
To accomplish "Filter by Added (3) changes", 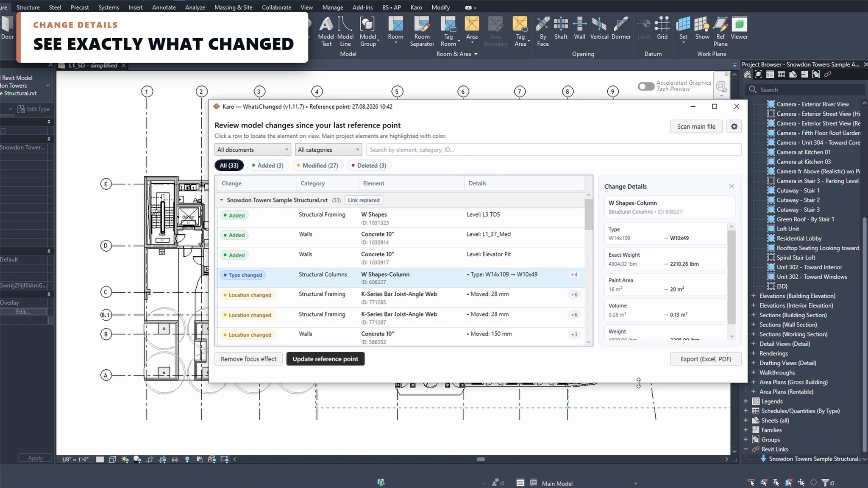I will click(267, 165).
